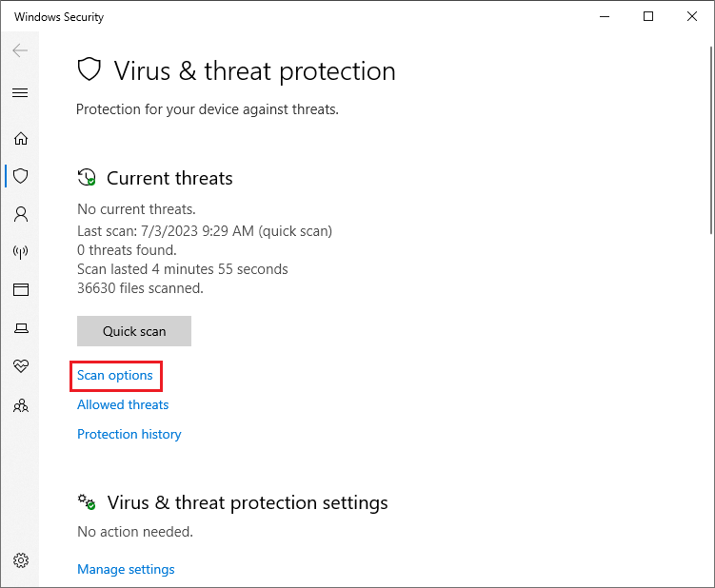The image size is (715, 588).
Task: Open Manage settings link
Action: point(126,569)
